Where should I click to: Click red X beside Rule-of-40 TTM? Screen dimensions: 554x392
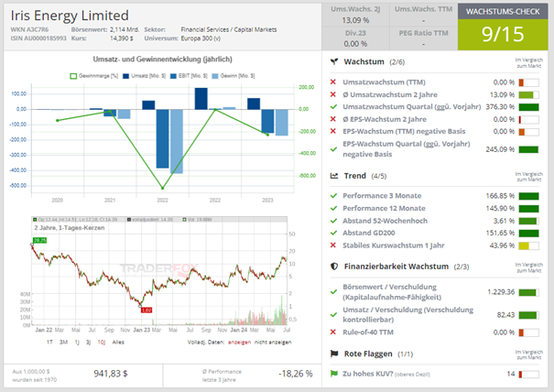pos(332,332)
